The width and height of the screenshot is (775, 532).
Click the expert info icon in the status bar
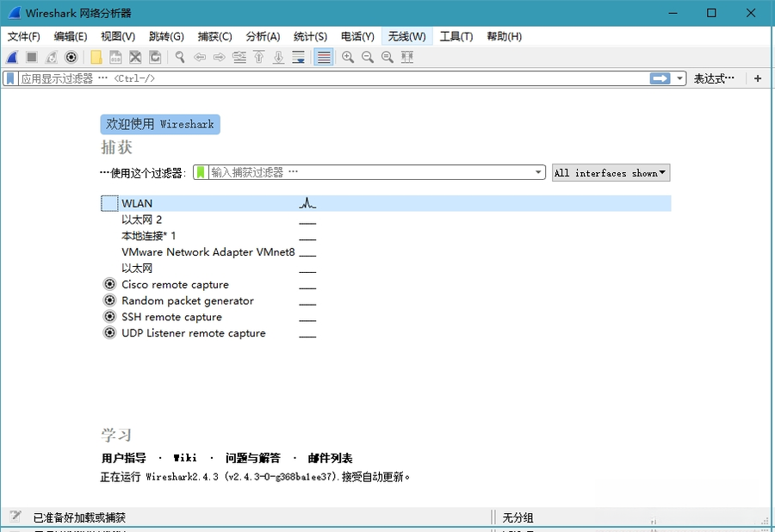tap(15, 517)
